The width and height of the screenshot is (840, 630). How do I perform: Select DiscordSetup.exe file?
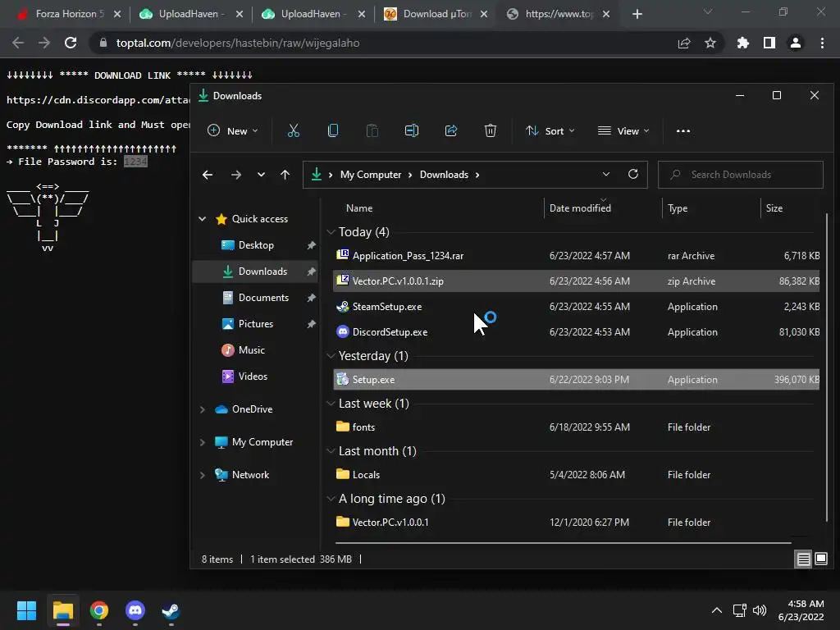pyautogui.click(x=576, y=331)
